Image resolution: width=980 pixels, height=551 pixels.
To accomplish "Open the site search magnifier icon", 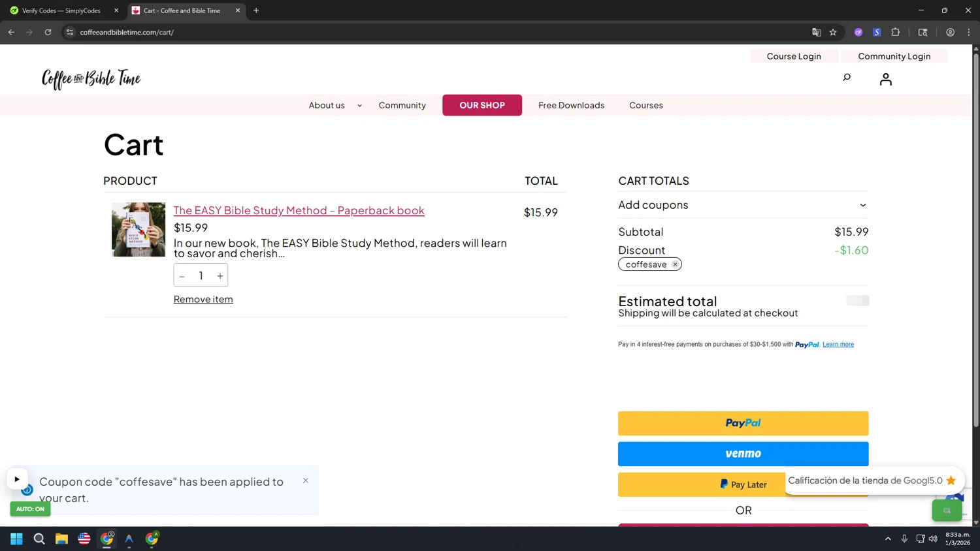I will pos(847,78).
